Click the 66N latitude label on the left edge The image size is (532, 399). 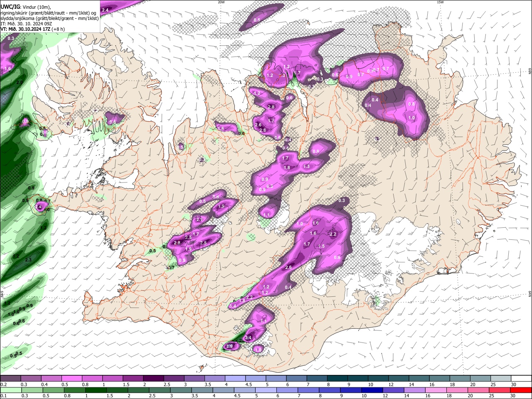pos(2,71)
